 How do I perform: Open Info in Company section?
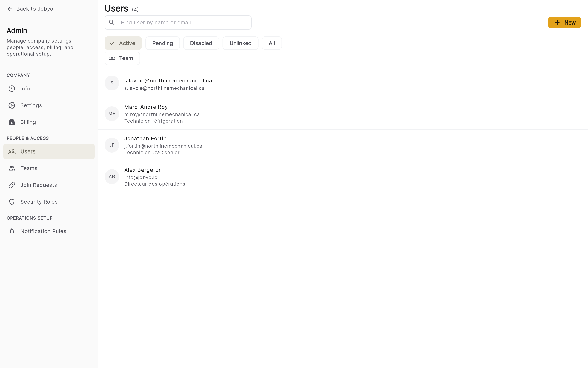[x=49, y=89]
